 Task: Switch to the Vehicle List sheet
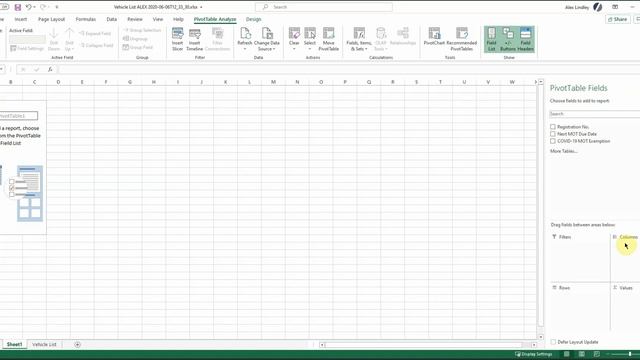pos(44,344)
